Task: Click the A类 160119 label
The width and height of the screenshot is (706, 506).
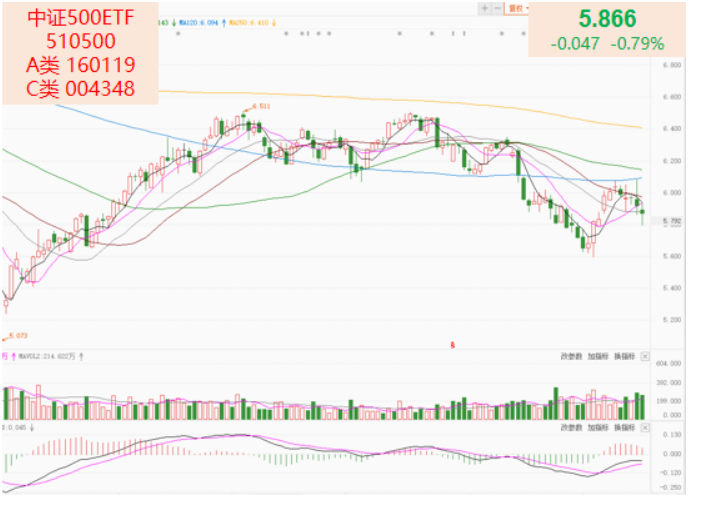Action: click(x=81, y=65)
